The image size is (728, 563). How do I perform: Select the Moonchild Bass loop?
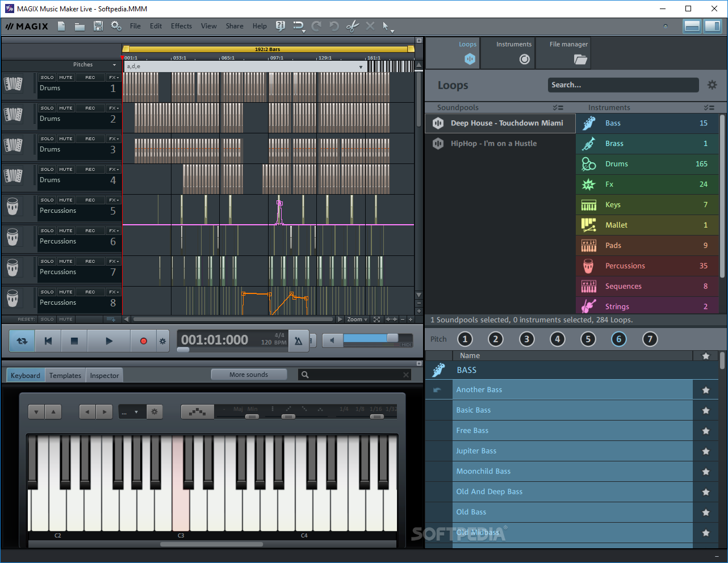tap(572, 472)
